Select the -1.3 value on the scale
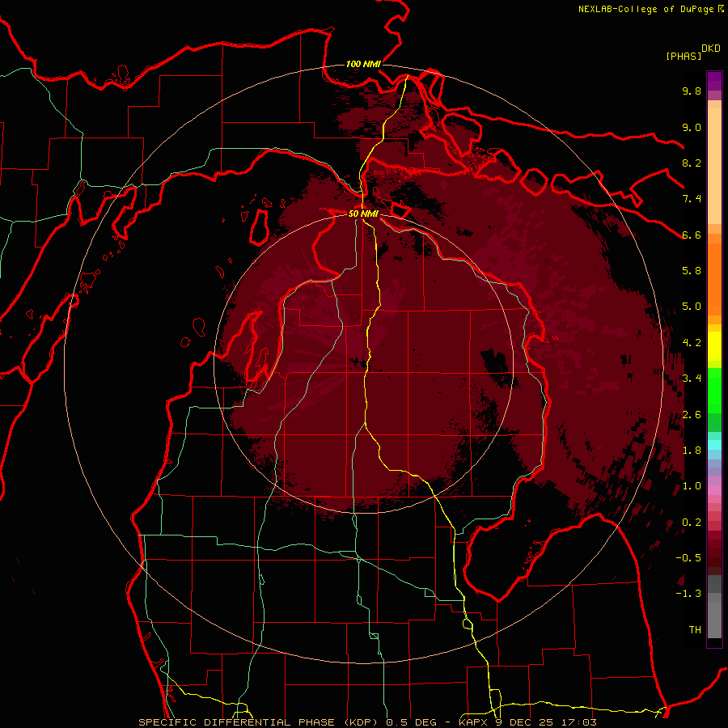This screenshot has width=728, height=728. coord(688,594)
